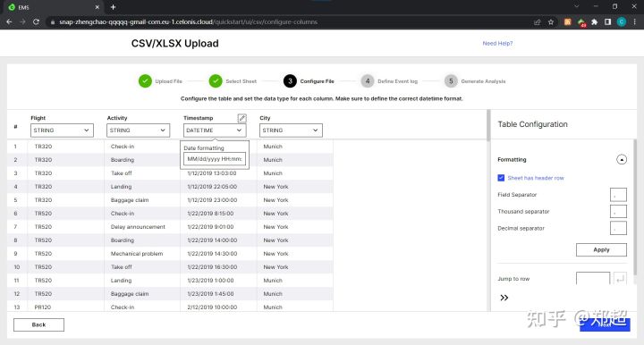Click the 'TR320' flight cell in row 1
The width and height of the screenshot is (644, 345).
43,147
